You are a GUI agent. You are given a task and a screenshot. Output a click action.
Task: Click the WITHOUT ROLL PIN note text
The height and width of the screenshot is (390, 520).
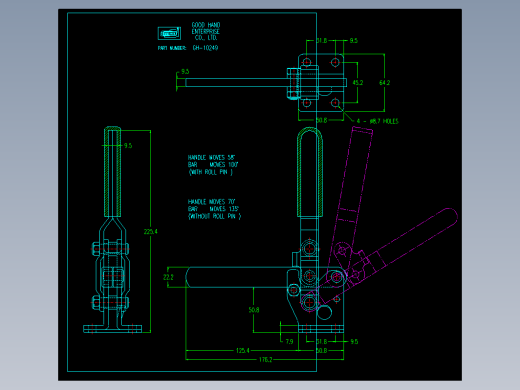pos(214,216)
